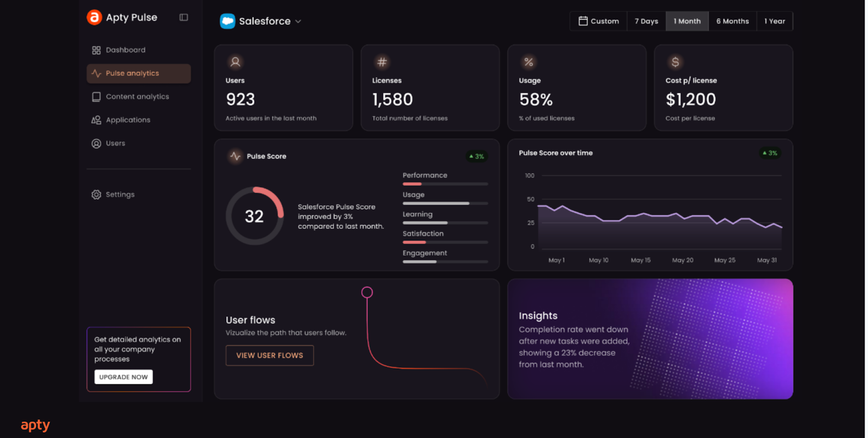This screenshot has width=868, height=438.
Task: Click the person icon on Users card
Action: coord(235,62)
